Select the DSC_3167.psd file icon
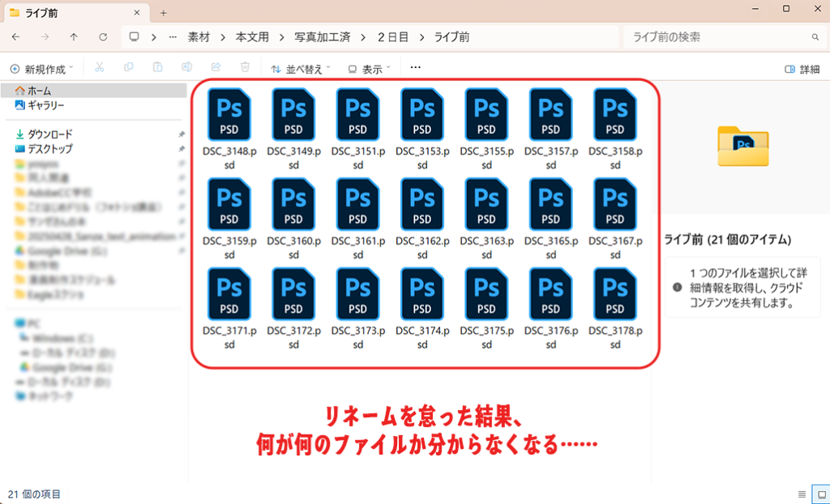 615,204
